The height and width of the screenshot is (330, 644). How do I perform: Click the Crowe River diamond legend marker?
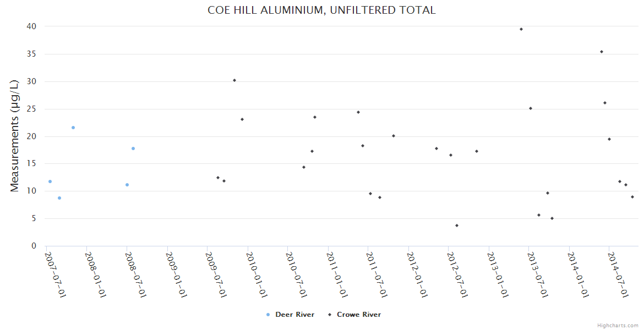coord(330,315)
